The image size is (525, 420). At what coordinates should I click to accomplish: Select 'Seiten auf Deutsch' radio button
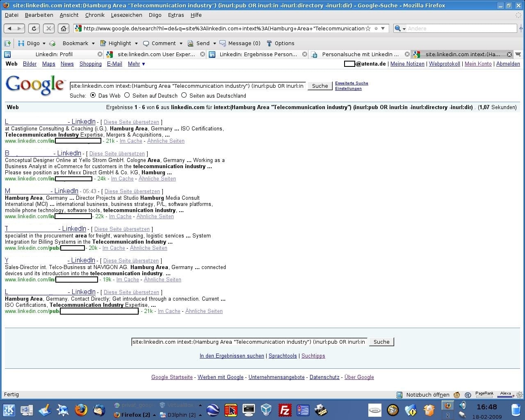coord(127,95)
